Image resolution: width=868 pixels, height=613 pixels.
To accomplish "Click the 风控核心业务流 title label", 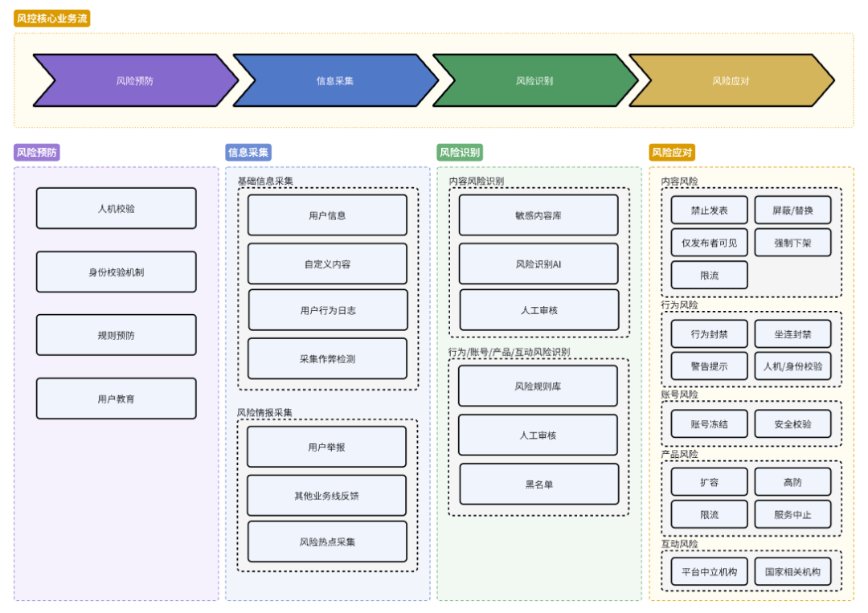I will (x=52, y=18).
